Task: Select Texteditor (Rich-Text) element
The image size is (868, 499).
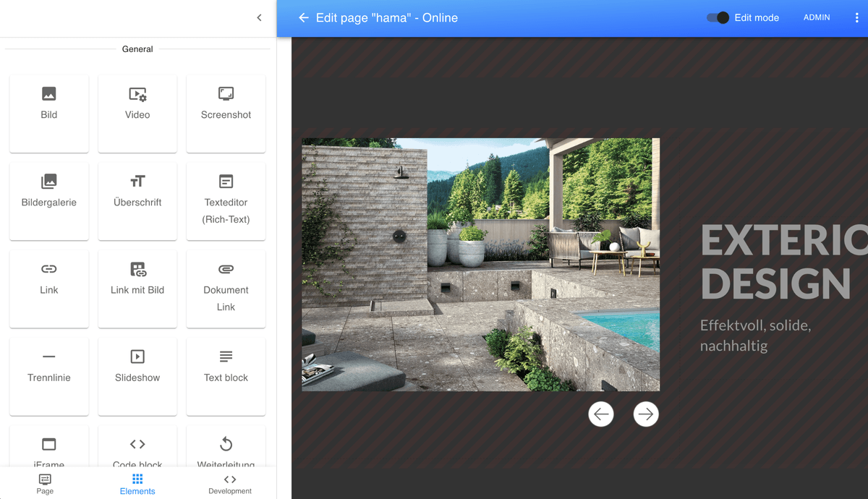Action: point(226,200)
